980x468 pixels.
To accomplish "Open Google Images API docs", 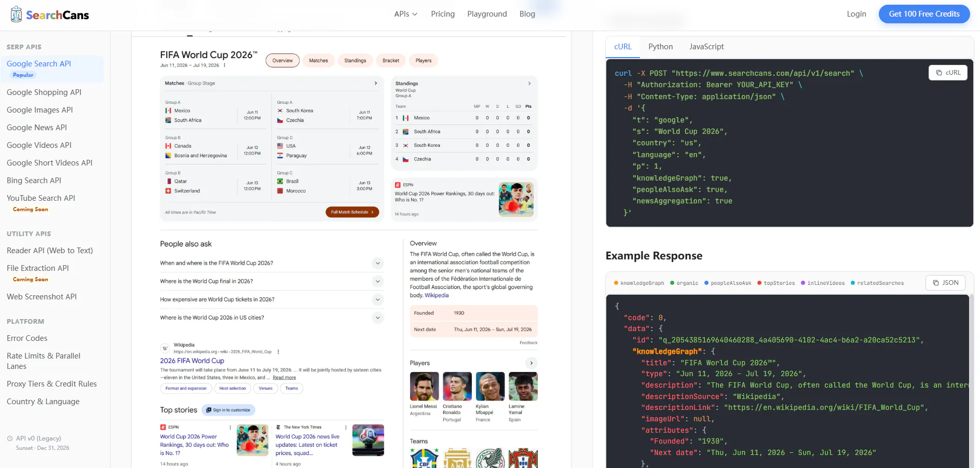I will coord(40,110).
